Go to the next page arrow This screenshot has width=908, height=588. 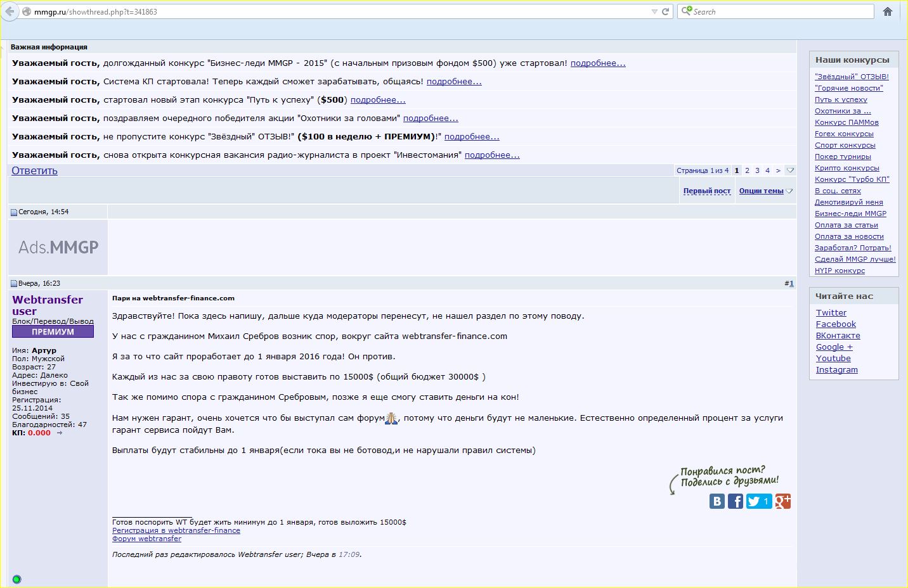[x=778, y=170]
